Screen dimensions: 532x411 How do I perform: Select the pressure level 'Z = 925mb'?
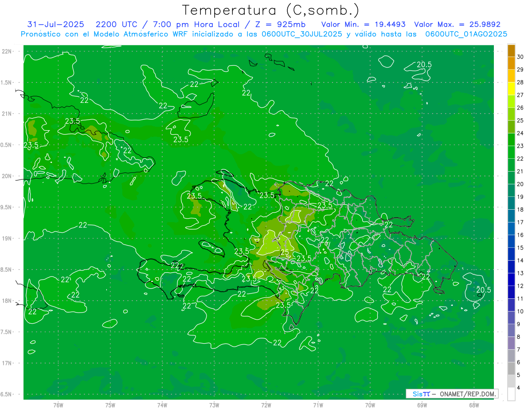click(280, 24)
